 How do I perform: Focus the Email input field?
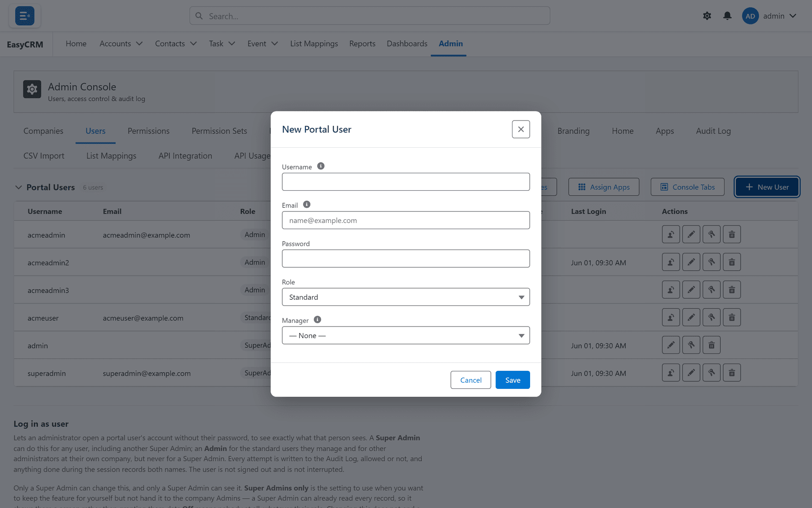(x=406, y=220)
